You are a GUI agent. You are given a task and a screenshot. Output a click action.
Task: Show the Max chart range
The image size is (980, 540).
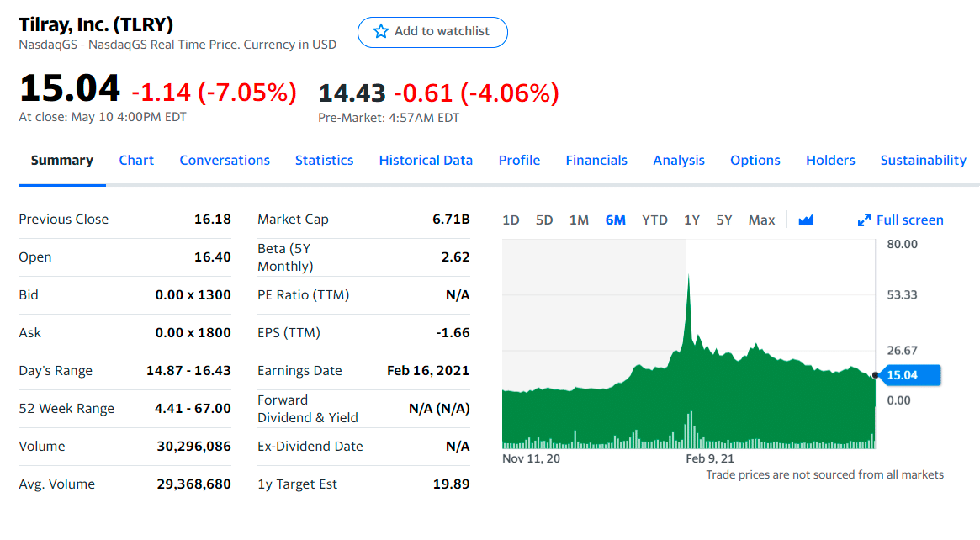pyautogui.click(x=761, y=220)
